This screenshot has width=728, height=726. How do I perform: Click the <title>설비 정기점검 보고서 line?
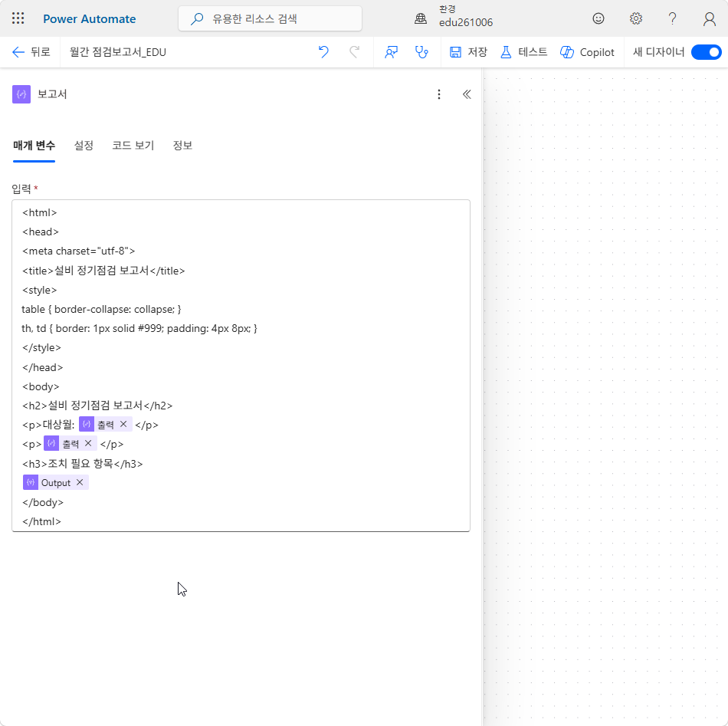click(103, 271)
